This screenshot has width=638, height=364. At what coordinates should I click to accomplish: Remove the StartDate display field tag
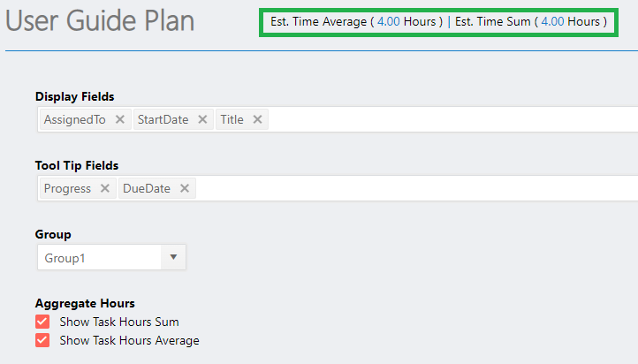[x=202, y=119]
